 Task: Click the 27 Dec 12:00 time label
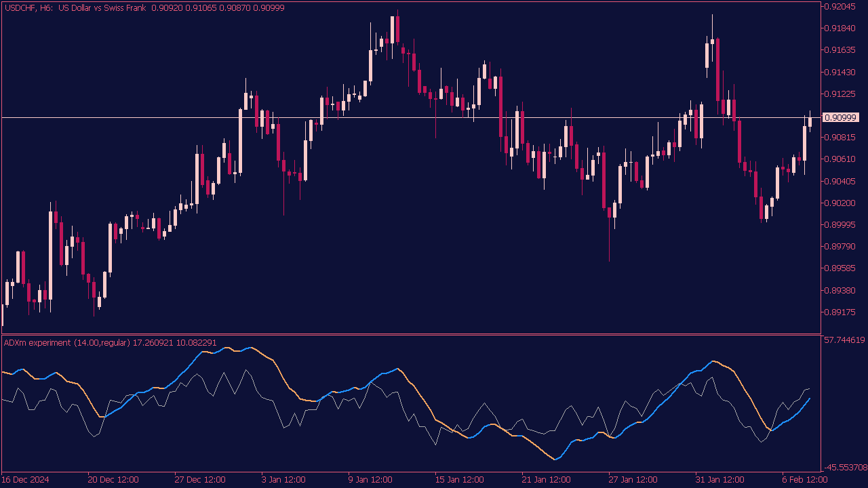click(x=200, y=479)
